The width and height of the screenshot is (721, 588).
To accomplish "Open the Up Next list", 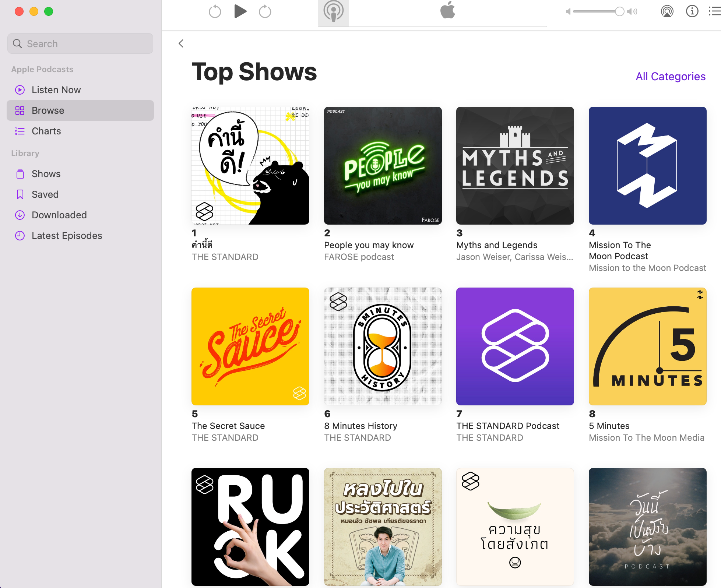I will click(x=714, y=11).
